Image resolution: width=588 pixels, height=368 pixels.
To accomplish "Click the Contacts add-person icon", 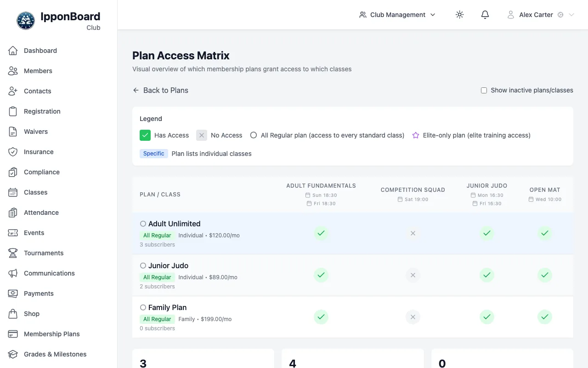I will coord(13,91).
